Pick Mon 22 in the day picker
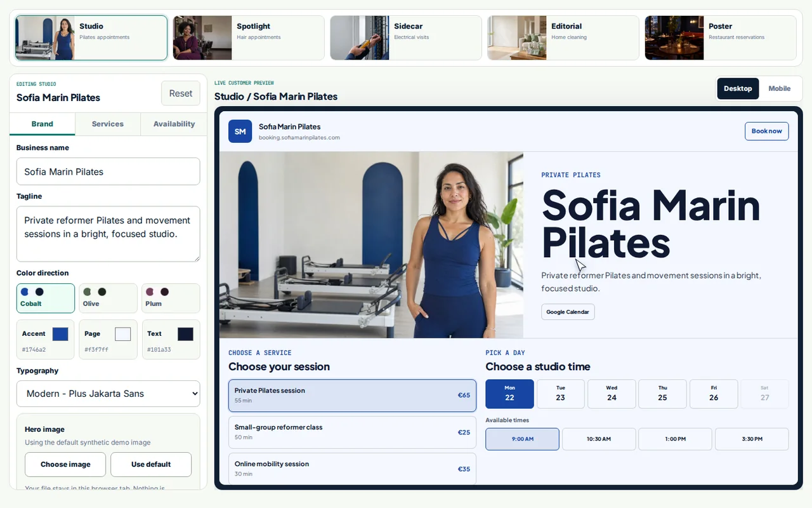Screen dimensions: 812x508 pos(509,394)
